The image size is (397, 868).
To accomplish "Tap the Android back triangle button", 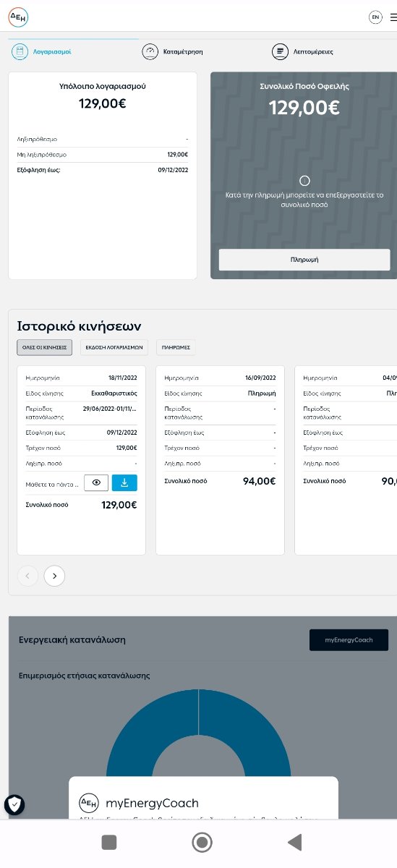I will (294, 842).
